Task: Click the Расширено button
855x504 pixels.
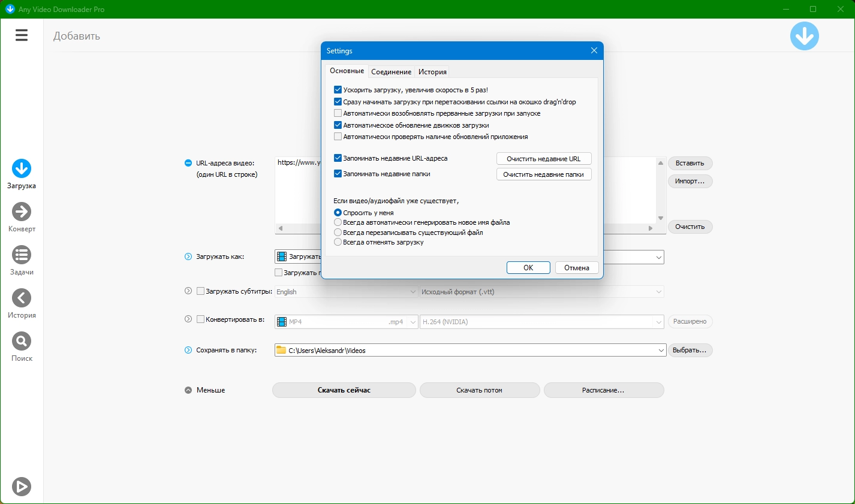Action: 690,322
